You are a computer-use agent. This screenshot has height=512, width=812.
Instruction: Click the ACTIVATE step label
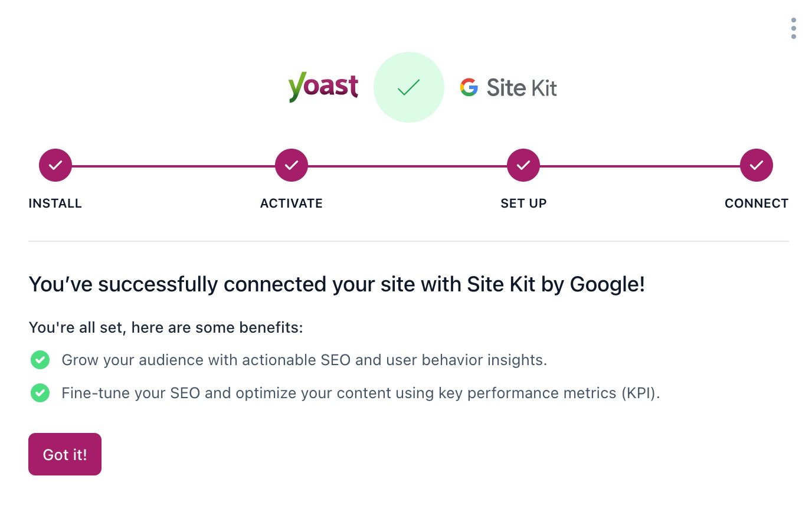292,204
